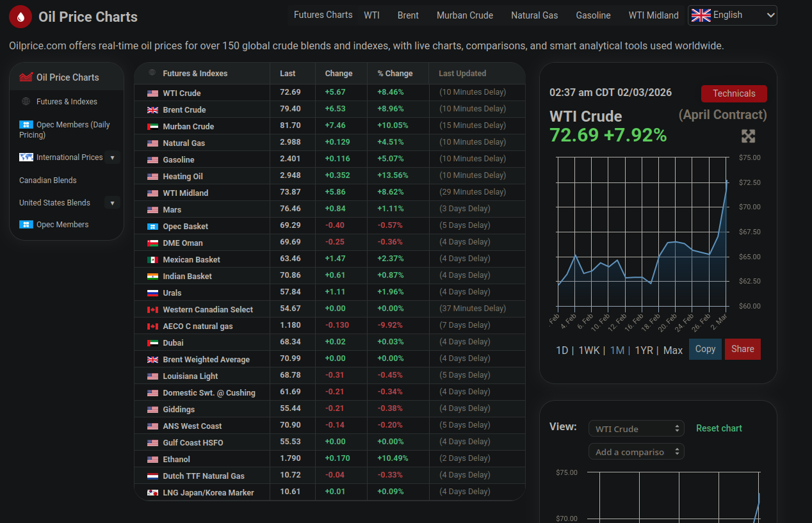Click the Mexican flag in Mexican Basket row
812x523 pixels.
click(152, 260)
